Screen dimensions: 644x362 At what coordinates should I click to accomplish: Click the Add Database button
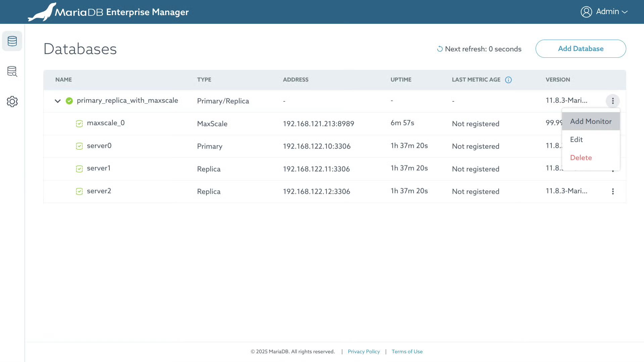pos(580,49)
